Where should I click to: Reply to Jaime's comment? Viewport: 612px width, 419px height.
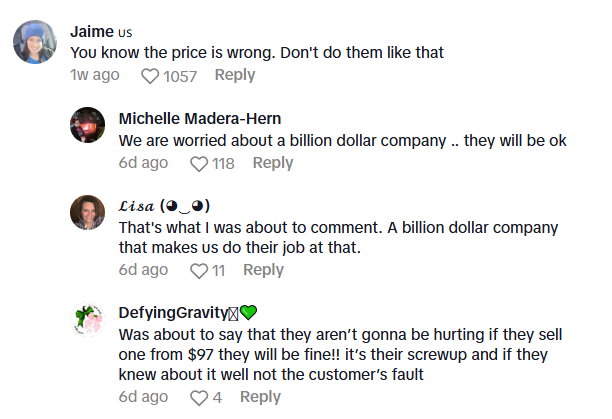(235, 75)
